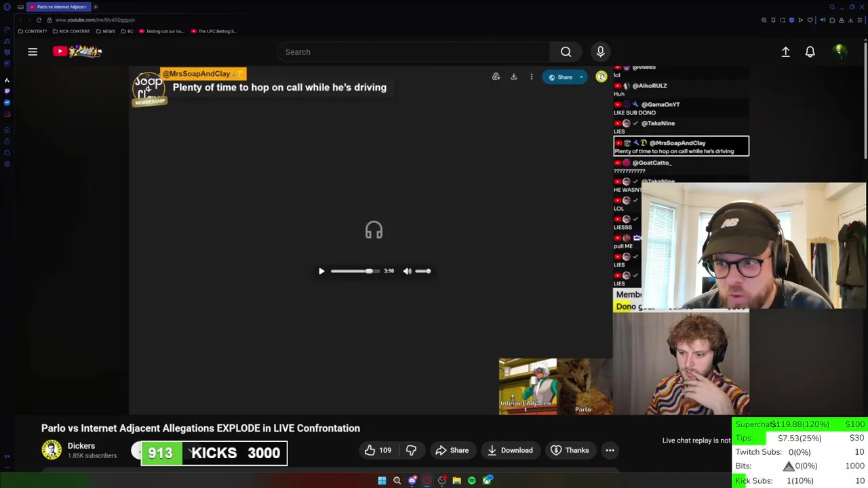Click the @GoatCatto_ chat username
Viewport: 868px width, 488px height.
point(652,163)
